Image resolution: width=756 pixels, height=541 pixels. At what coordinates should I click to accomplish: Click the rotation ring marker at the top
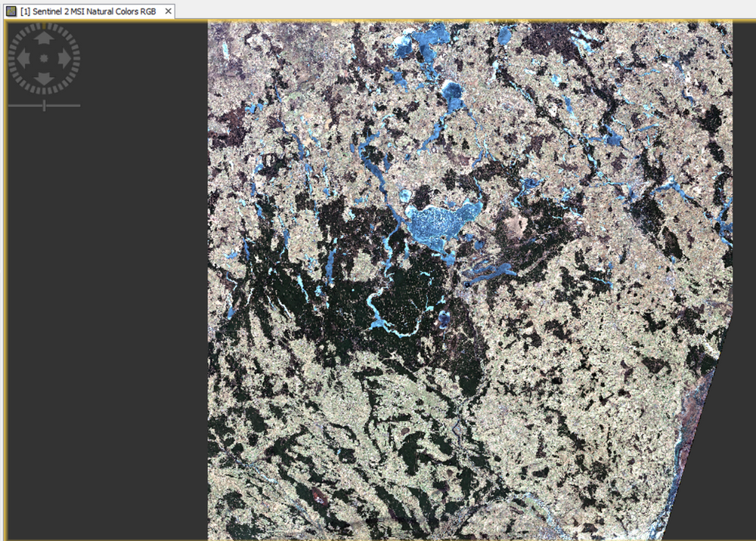[x=45, y=27]
